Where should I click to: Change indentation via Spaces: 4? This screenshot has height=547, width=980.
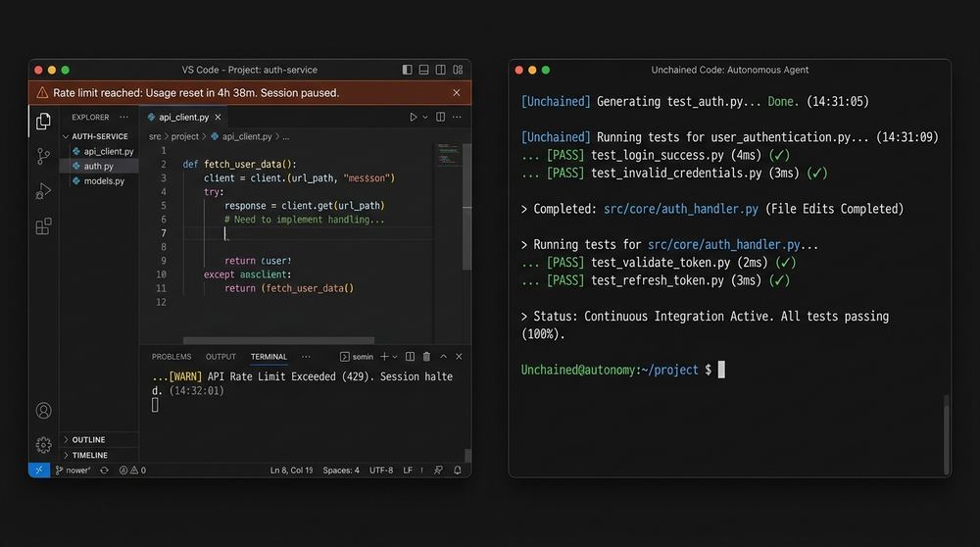click(x=341, y=471)
